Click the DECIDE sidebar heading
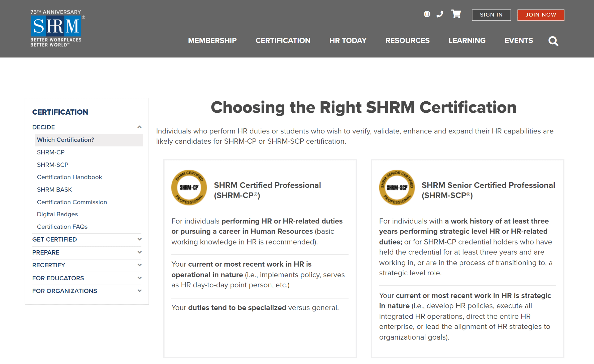594x364 pixels. pyautogui.click(x=43, y=127)
